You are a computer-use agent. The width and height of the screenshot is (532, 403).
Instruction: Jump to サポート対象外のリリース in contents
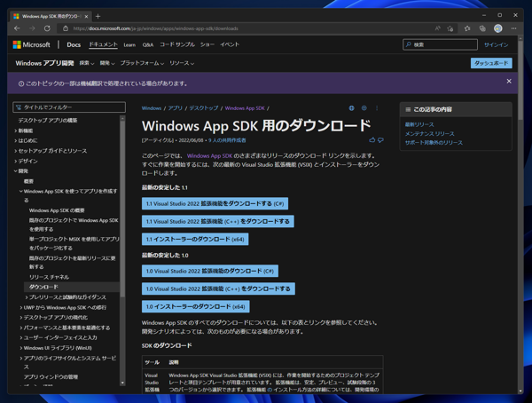pos(434,143)
